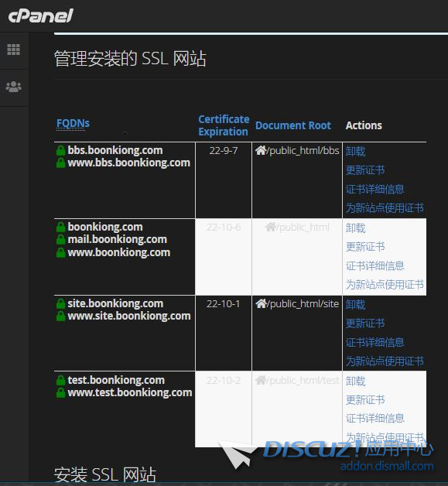Click the cPanel logo
The width and height of the screenshot is (448, 486).
click(x=40, y=15)
